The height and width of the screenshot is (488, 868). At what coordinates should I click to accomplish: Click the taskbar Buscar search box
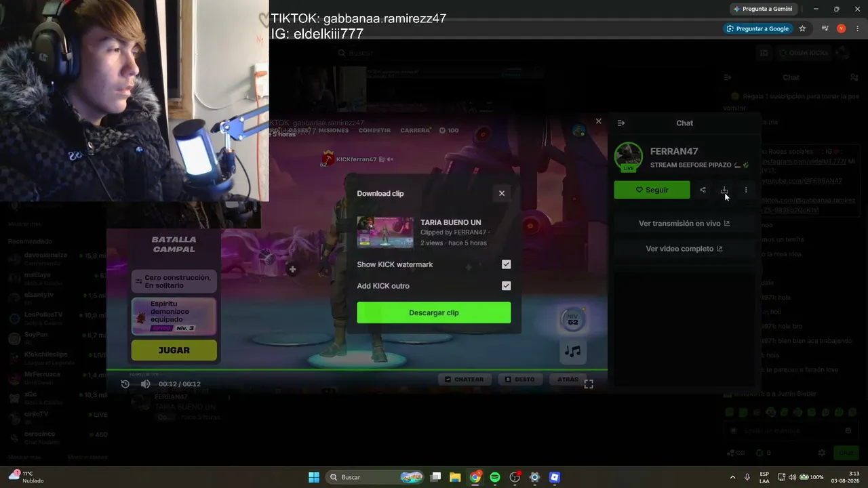(x=375, y=477)
